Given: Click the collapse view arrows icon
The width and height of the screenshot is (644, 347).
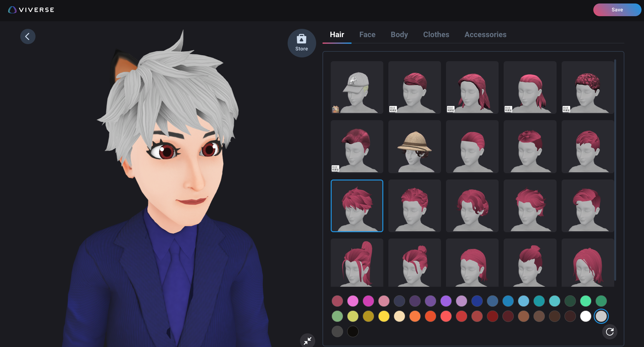Looking at the screenshot, I should pos(307,341).
